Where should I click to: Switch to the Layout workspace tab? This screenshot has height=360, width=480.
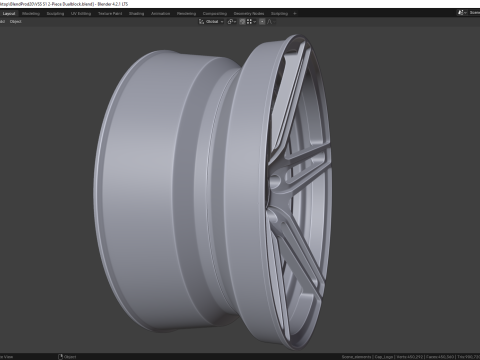(9, 14)
